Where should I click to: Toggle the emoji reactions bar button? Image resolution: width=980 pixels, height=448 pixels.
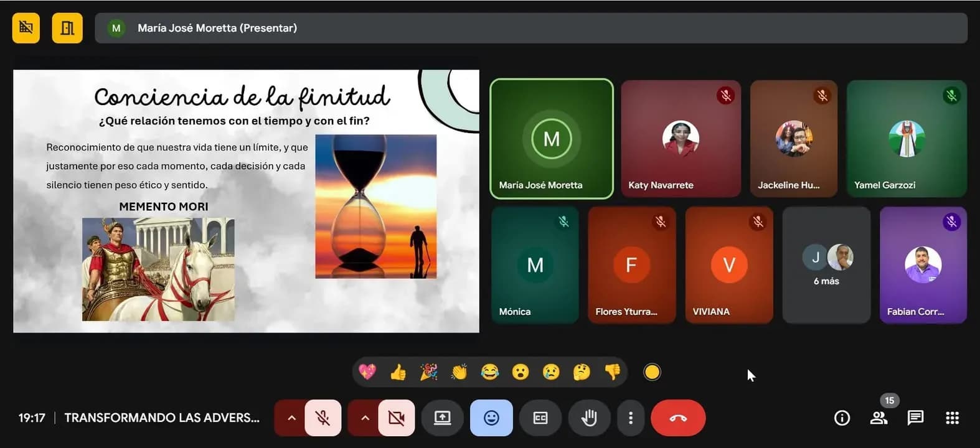point(491,418)
